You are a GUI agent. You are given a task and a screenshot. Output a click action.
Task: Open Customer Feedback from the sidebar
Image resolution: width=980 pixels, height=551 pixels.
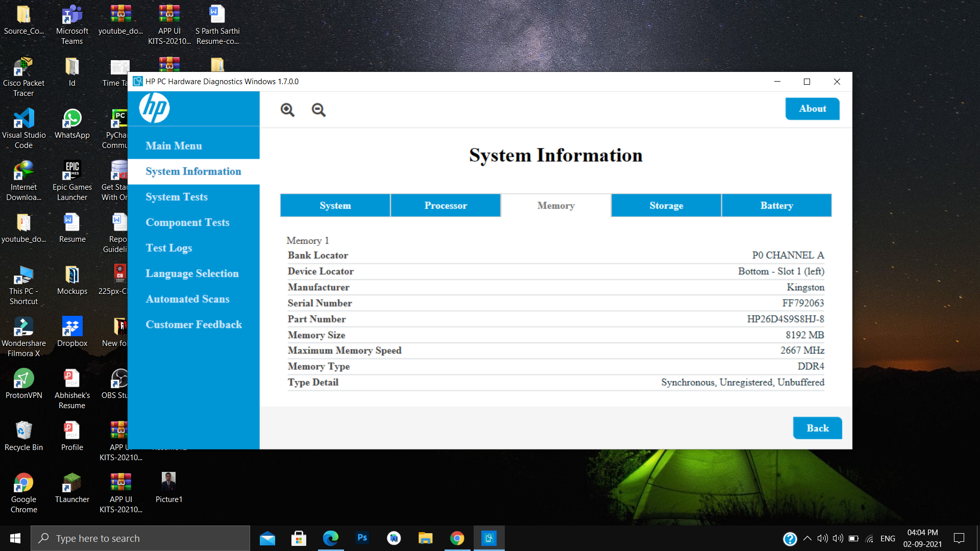193,324
